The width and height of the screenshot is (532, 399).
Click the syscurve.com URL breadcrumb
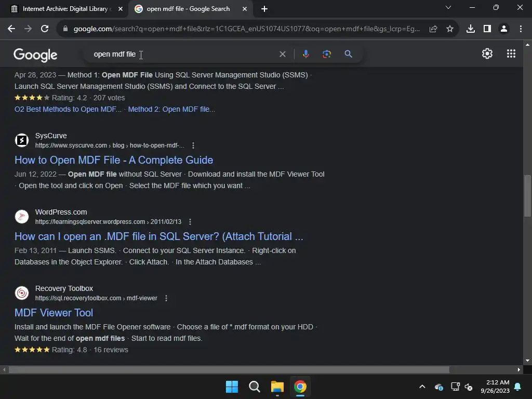pyautogui.click(x=110, y=145)
